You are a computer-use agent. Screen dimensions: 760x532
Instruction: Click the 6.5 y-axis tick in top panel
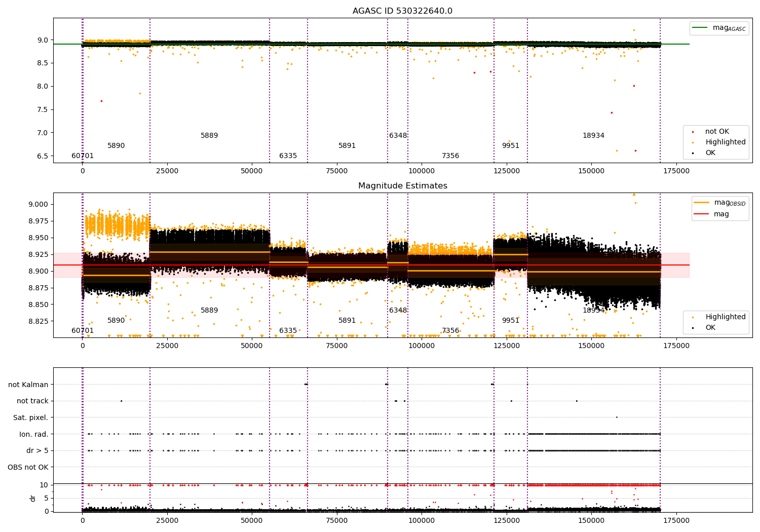pos(43,156)
